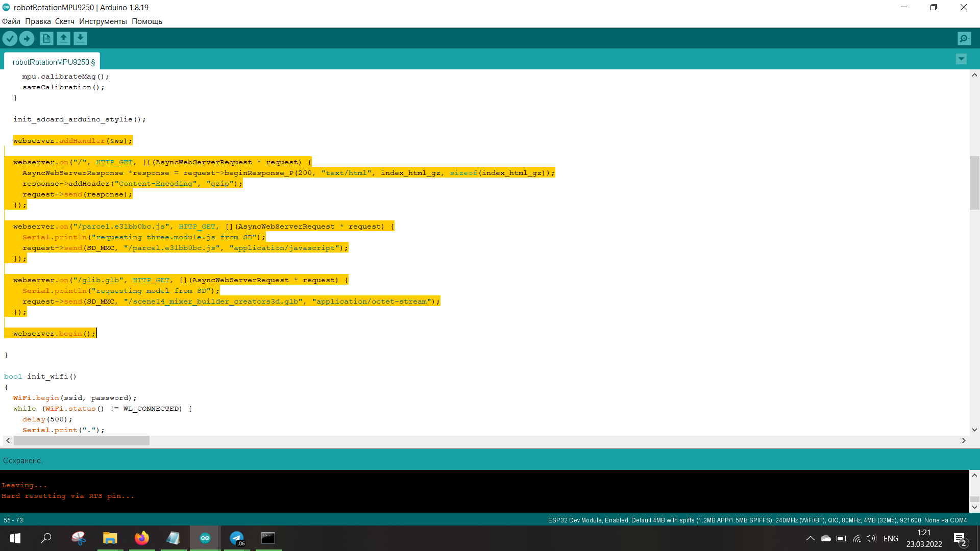Click the Open sketch up-arrow icon

63,39
